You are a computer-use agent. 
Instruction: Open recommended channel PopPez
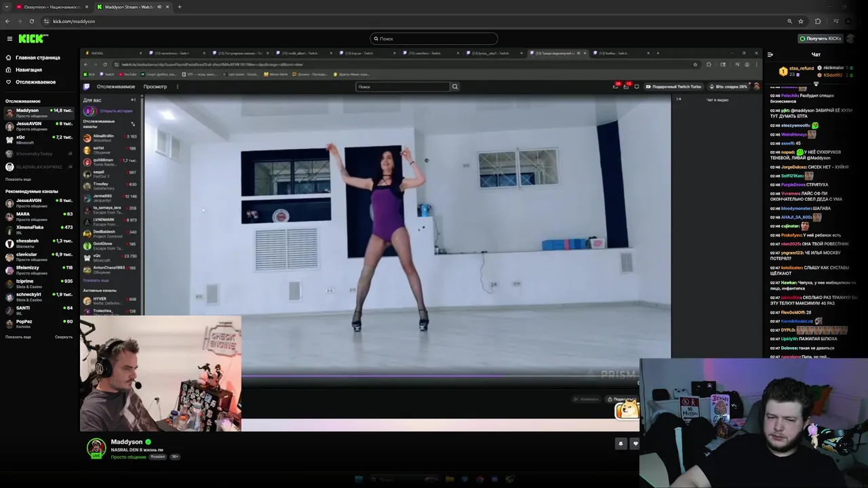click(40, 324)
